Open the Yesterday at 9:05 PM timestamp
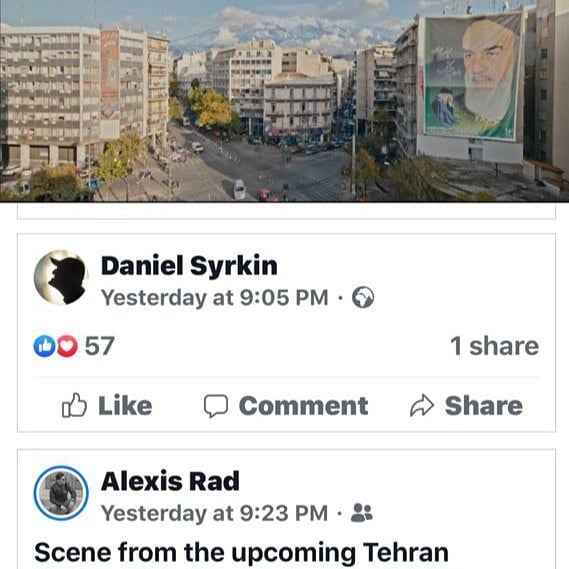This screenshot has height=569, width=569. [x=214, y=298]
